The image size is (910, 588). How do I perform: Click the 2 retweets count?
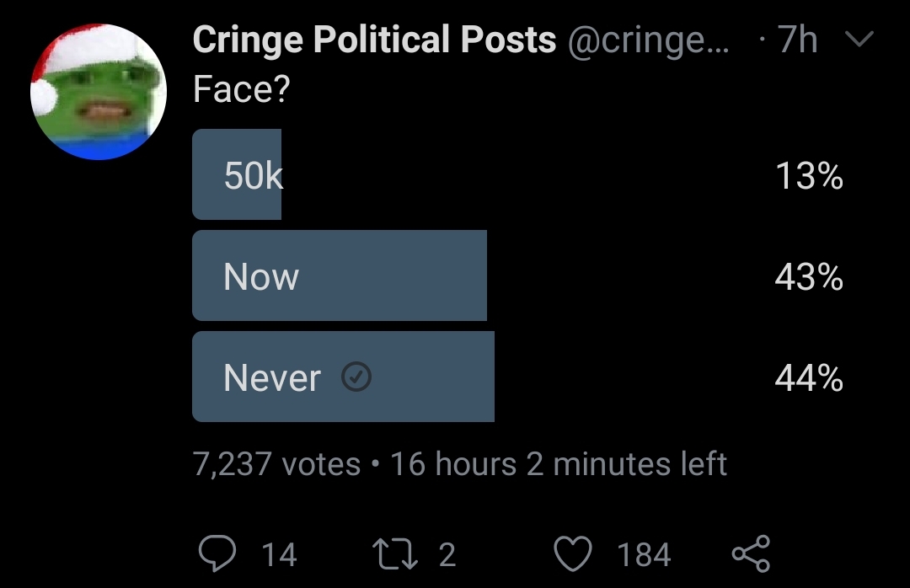[447, 554]
